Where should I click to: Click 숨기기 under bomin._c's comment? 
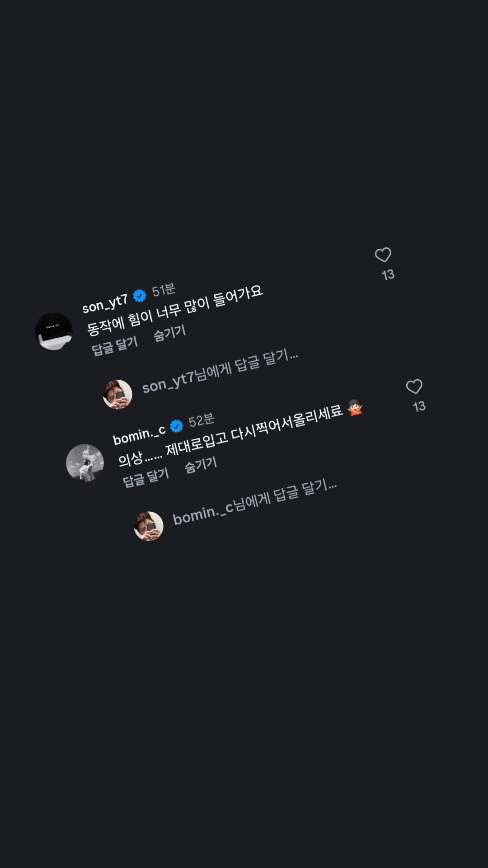tap(201, 465)
